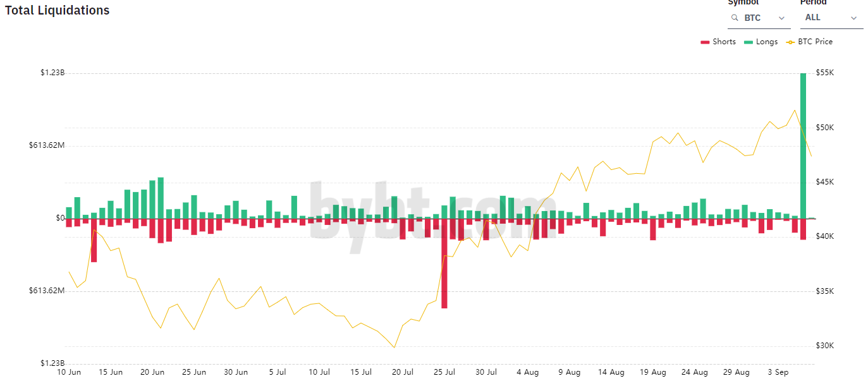This screenshot has width=868, height=388.
Task: Click the 10 Jun date axis label
Action: (x=69, y=372)
